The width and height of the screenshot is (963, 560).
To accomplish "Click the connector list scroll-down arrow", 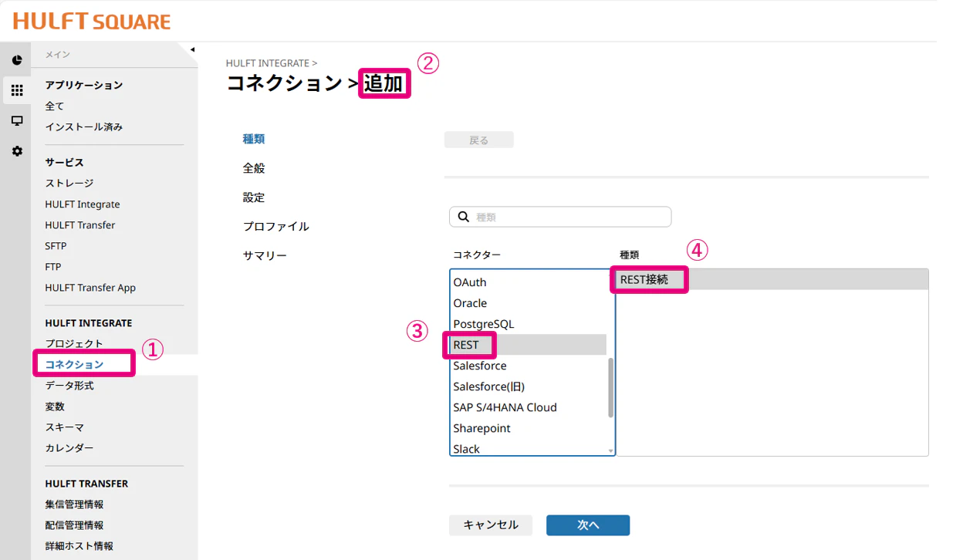I will pos(611,450).
